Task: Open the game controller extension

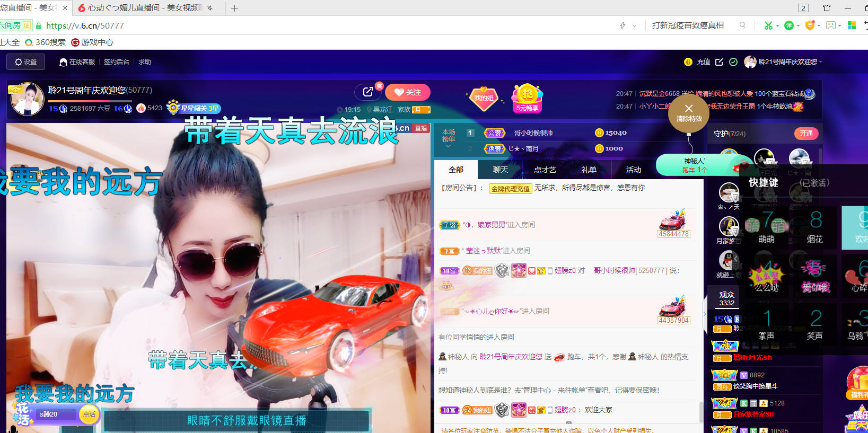Action: pyautogui.click(x=830, y=25)
